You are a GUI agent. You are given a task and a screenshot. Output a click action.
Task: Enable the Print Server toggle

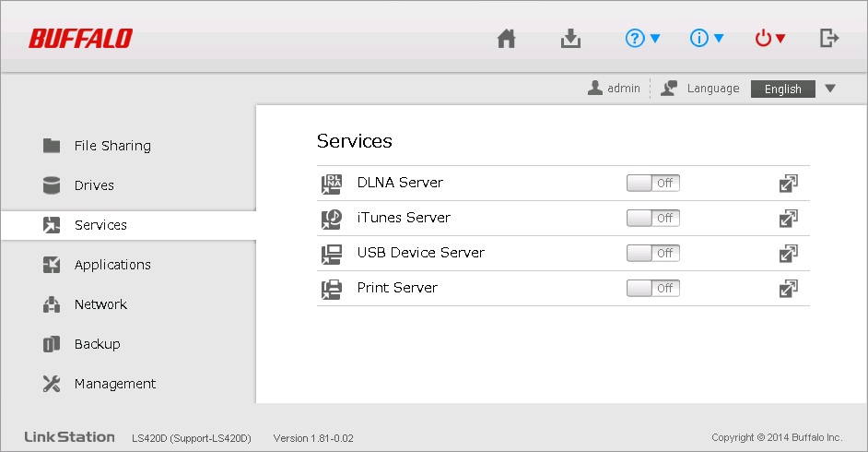(653, 289)
